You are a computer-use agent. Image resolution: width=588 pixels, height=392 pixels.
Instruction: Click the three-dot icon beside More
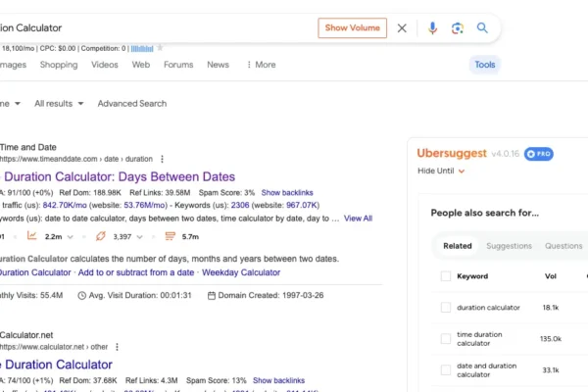[x=249, y=65]
